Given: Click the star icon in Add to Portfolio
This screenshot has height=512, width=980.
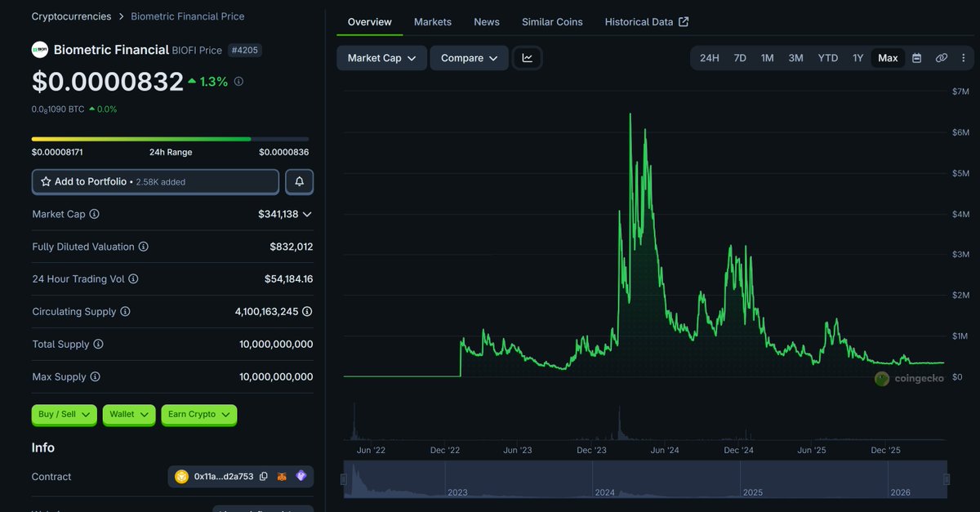Looking at the screenshot, I should point(47,181).
